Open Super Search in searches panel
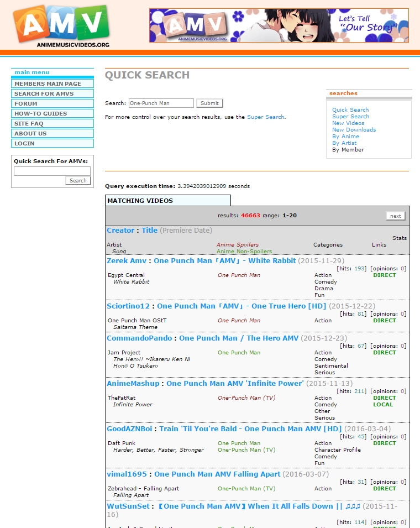420x528 pixels. point(351,117)
